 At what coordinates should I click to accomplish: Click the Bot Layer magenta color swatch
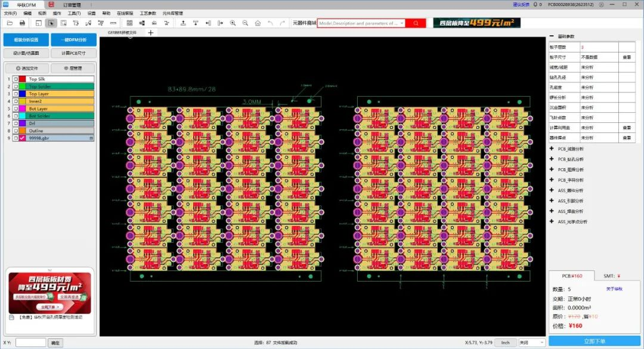click(x=22, y=109)
